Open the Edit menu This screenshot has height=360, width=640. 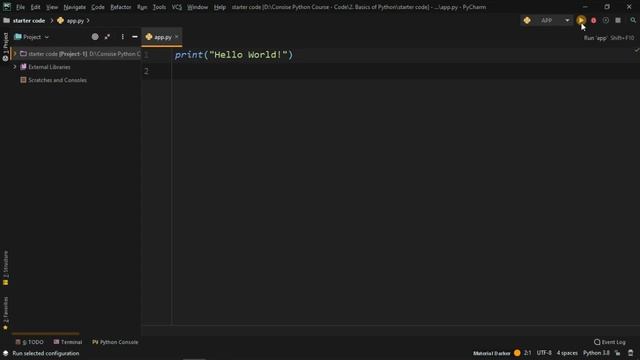click(36, 7)
